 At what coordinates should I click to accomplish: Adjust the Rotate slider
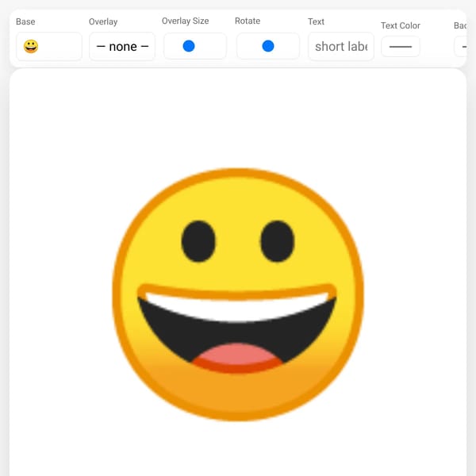[268, 46]
